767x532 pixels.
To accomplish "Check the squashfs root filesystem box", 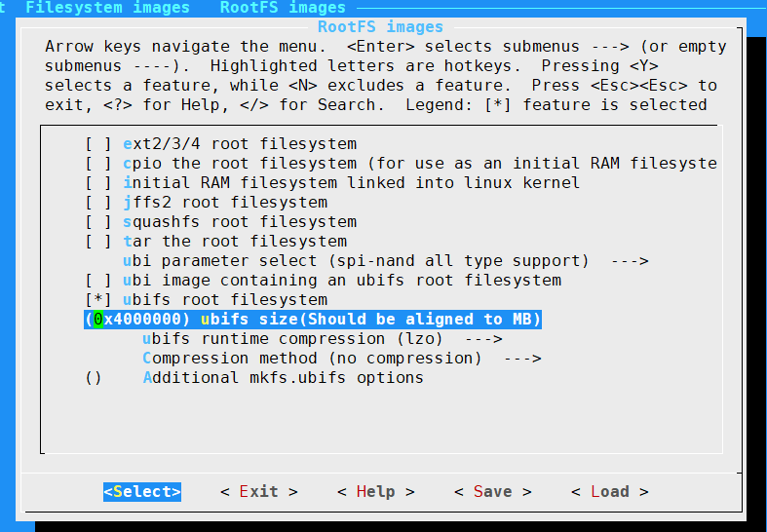I will pyautogui.click(x=98, y=222).
